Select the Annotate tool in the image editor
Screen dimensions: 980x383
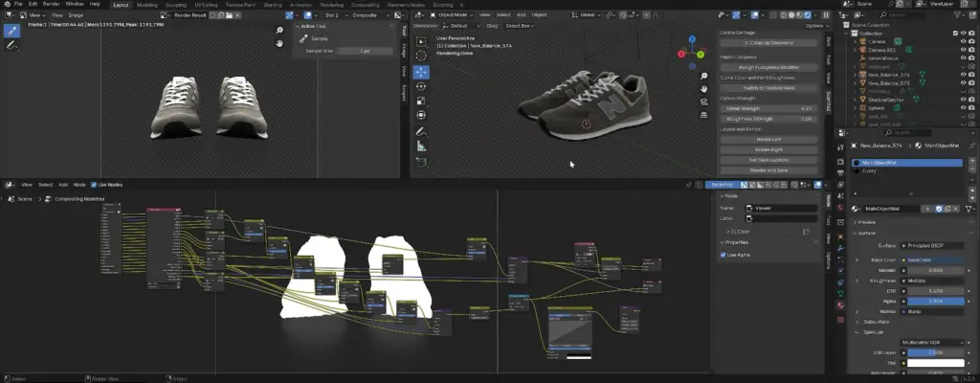pos(11,46)
